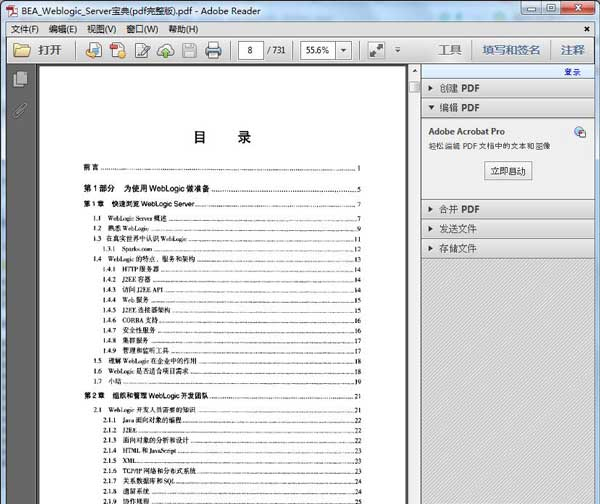This screenshot has width=600, height=504.
Task: Open the page thumbnails panel icon
Action: pyautogui.click(x=20, y=79)
